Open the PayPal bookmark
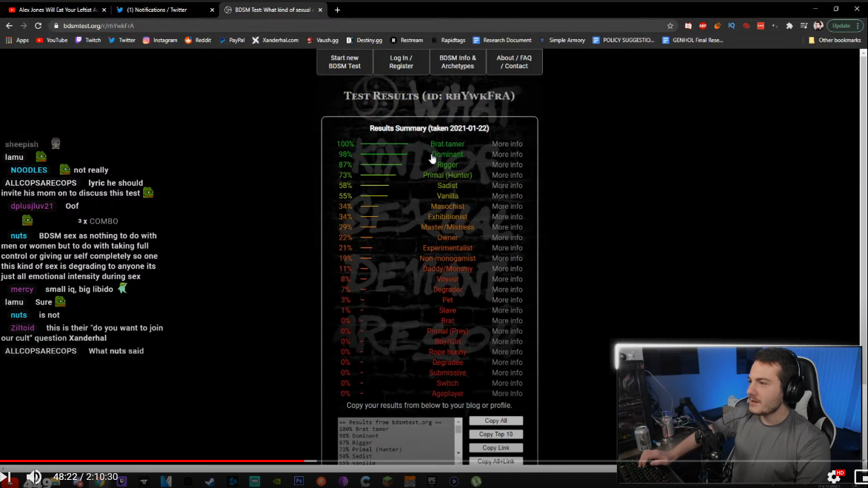 pyautogui.click(x=232, y=40)
